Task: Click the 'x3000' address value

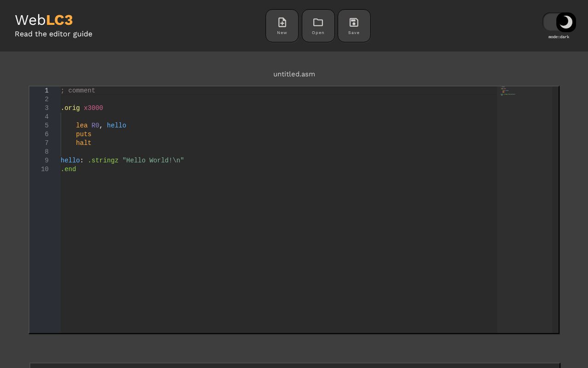Action: 93,108
